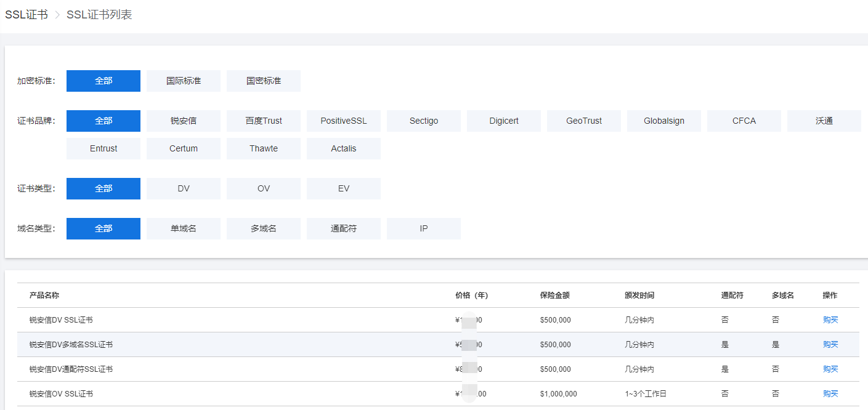868x410 pixels.
Task: Select 锐安信DV SSL证书 product name
Action: (61, 320)
